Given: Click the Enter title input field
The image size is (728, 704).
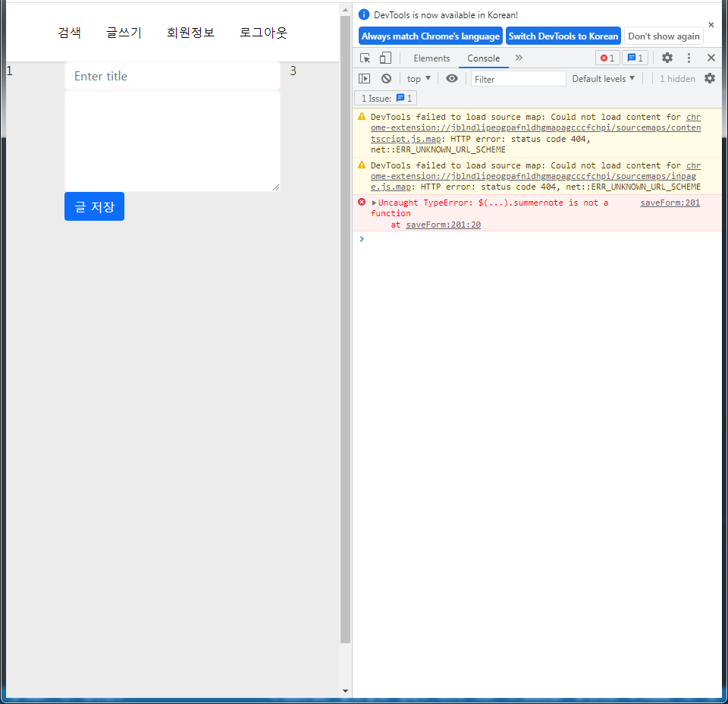Looking at the screenshot, I should click(171, 76).
